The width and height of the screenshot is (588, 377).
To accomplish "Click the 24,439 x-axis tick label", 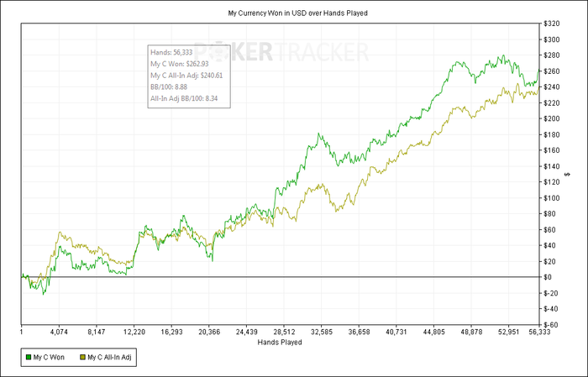I will pos(246,332).
